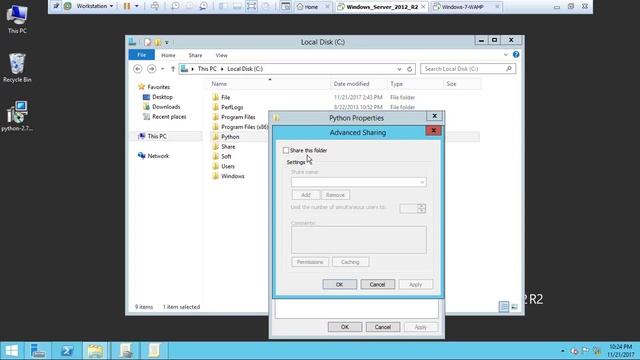The height and width of the screenshot is (360, 640).
Task: Open the Recycle Bin desktop icon
Action: [x=17, y=68]
